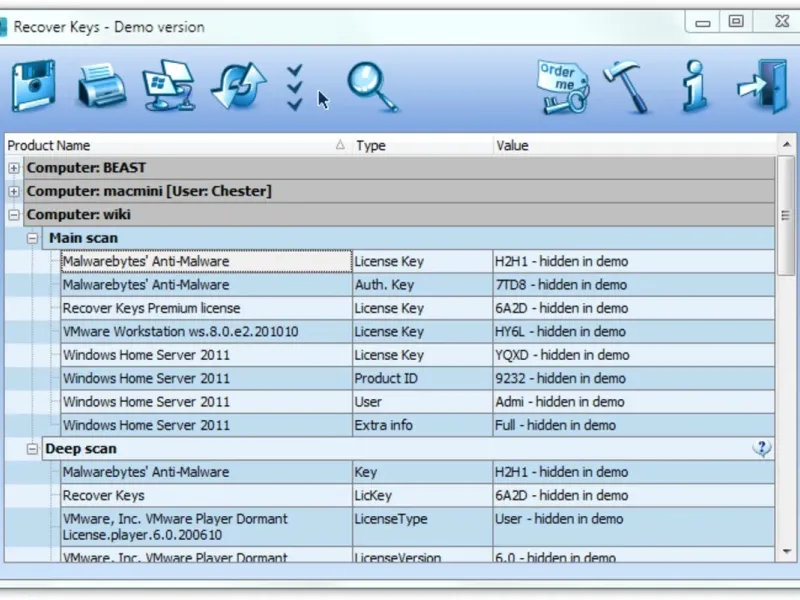Viewport: 800px width, 600px height.
Task: Open the hammer tools icon
Action: (x=627, y=87)
